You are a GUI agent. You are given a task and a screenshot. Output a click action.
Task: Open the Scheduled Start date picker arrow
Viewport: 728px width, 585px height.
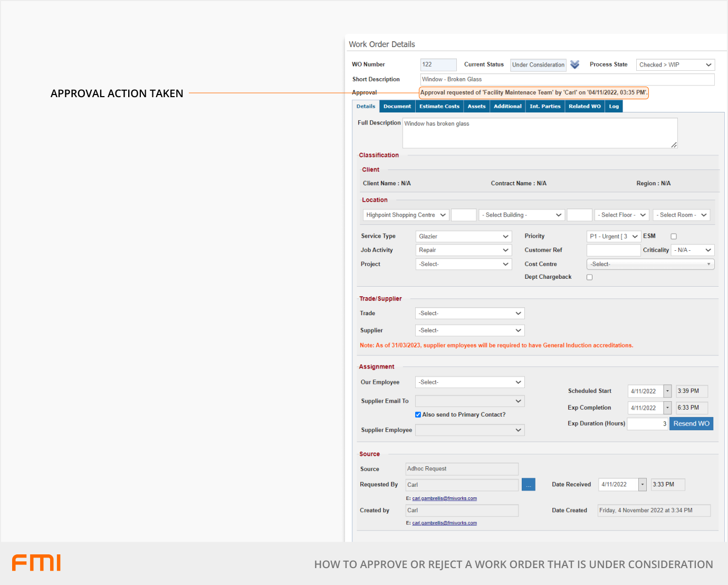coord(667,391)
